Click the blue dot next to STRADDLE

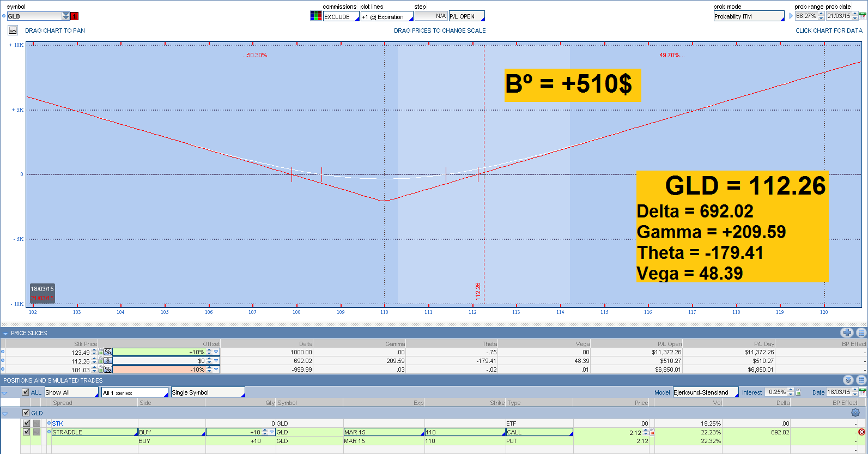(49, 432)
